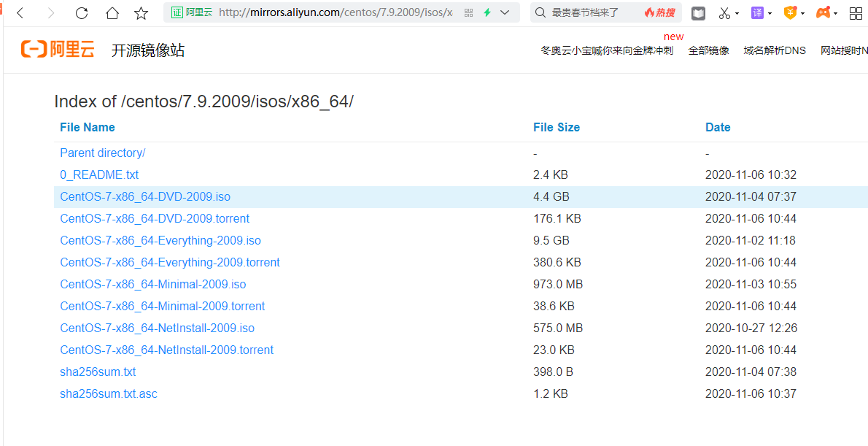Viewport: 868px width, 446px height.
Task: Click the browser refresh button
Action: 81,12
